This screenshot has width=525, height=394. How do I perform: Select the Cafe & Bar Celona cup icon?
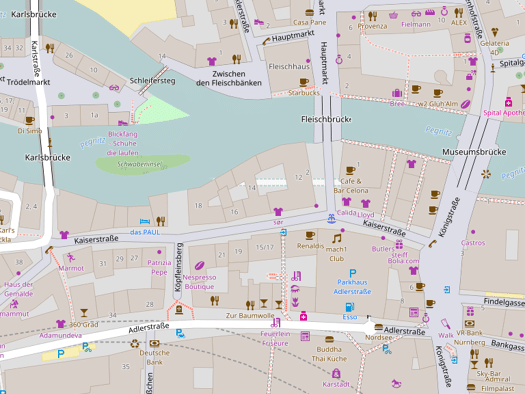[351, 170]
